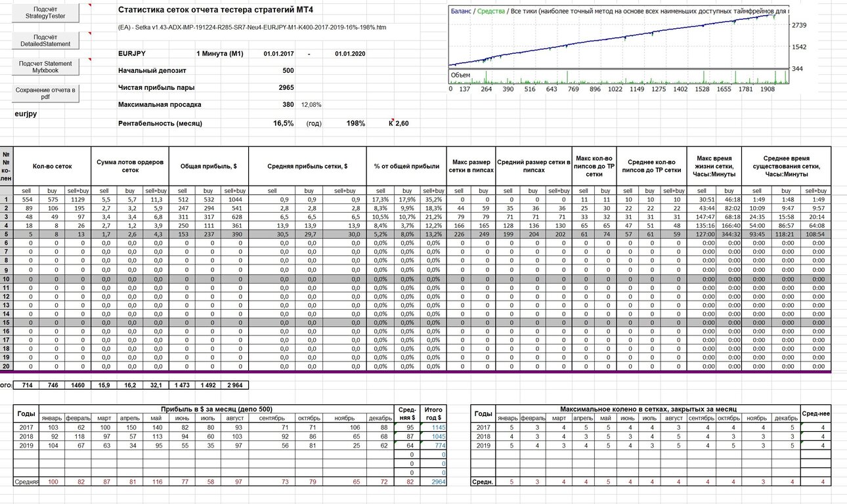Select the Начальный депозит value 500
The image size is (847, 504).
pyautogui.click(x=288, y=70)
